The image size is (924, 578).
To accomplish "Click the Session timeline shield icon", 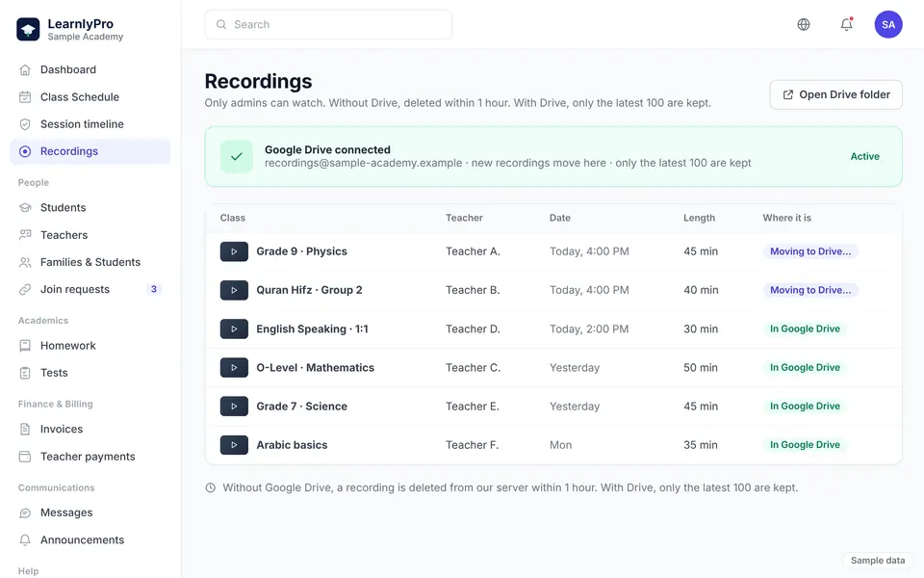I will pos(25,124).
